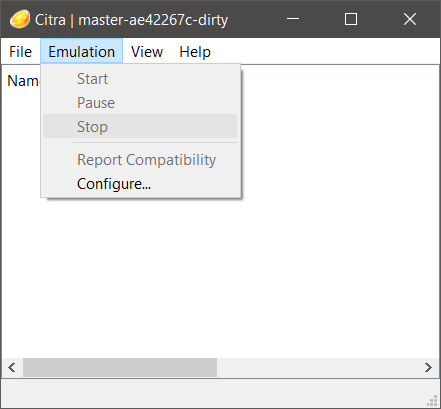This screenshot has width=441, height=409.
Task: Open the File menu
Action: click(20, 52)
